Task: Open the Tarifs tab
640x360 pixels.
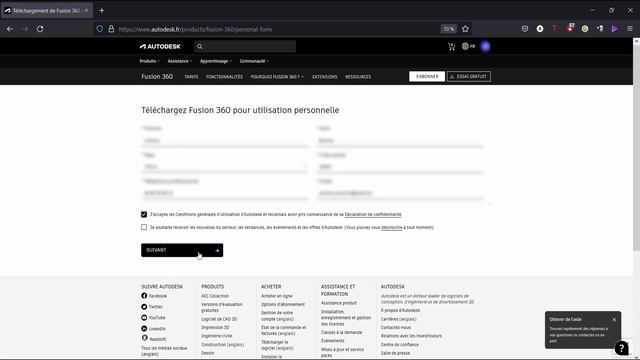Action: 191,77
